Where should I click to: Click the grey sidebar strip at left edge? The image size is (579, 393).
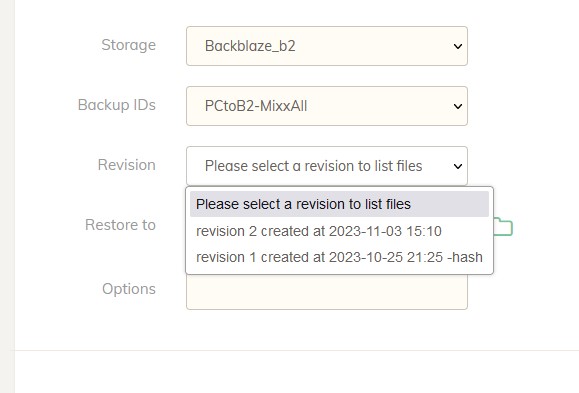coord(7,196)
